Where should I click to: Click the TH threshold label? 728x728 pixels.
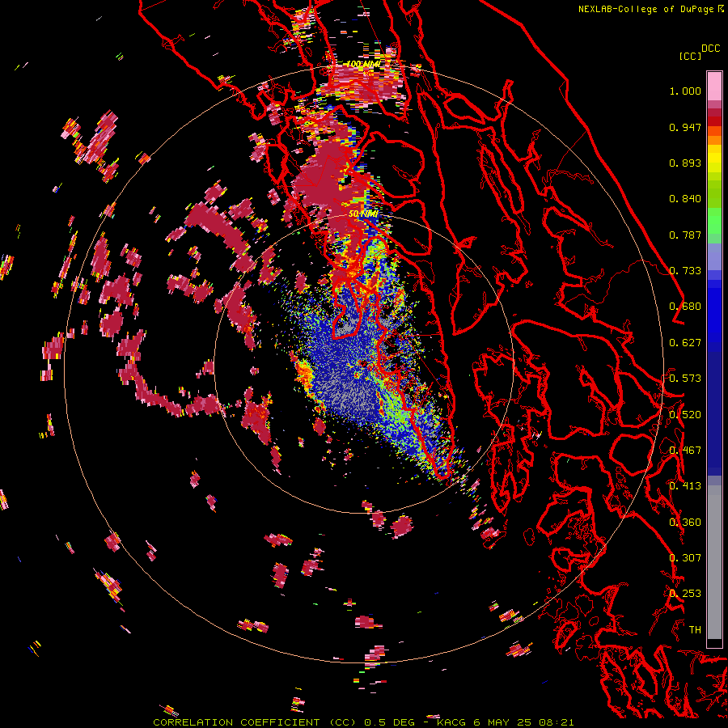coord(695,629)
